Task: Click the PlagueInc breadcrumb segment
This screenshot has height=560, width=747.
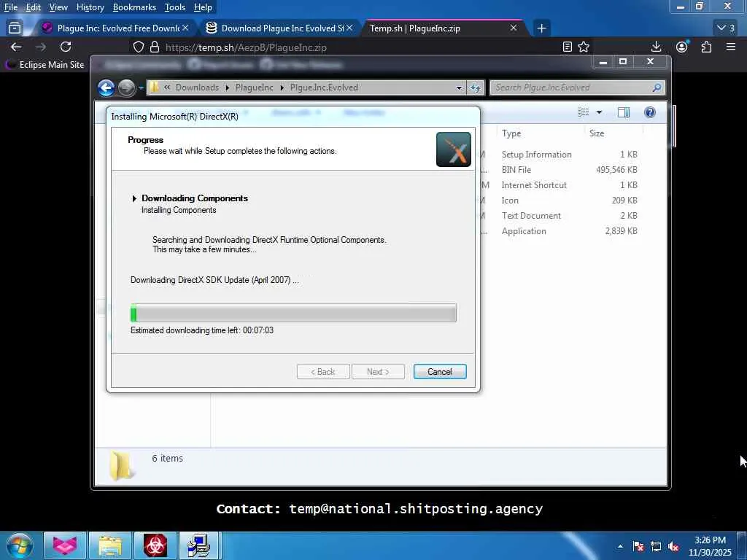Action: pos(255,87)
